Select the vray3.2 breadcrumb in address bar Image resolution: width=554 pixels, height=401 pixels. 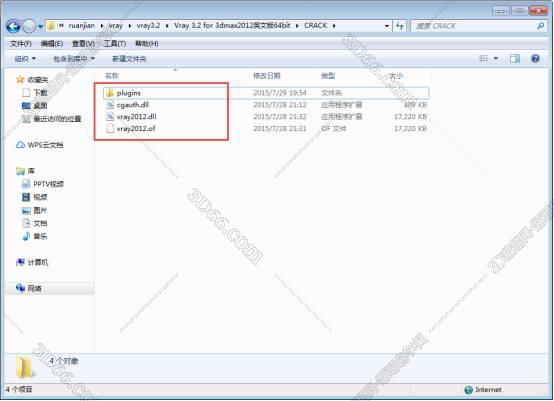pyautogui.click(x=148, y=25)
